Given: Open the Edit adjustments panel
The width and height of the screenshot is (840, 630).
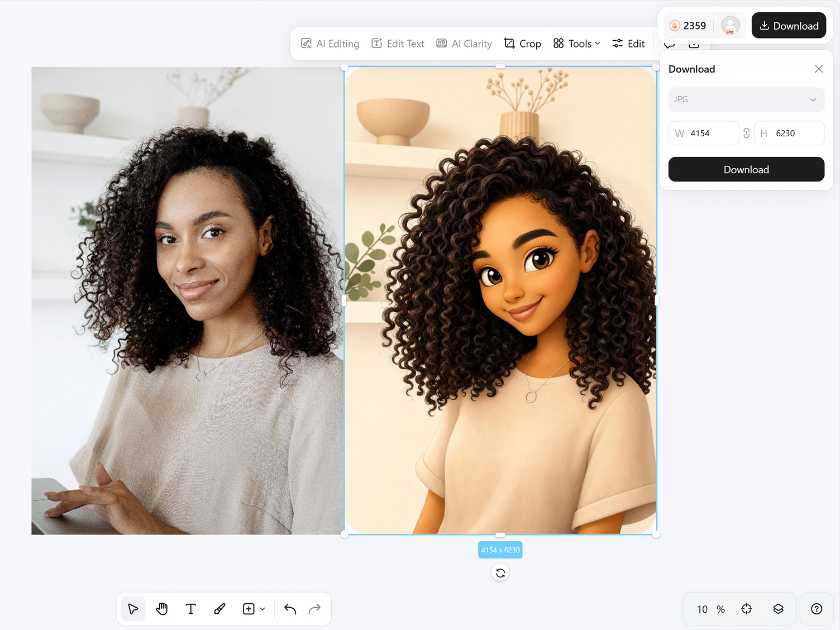Looking at the screenshot, I should (628, 44).
